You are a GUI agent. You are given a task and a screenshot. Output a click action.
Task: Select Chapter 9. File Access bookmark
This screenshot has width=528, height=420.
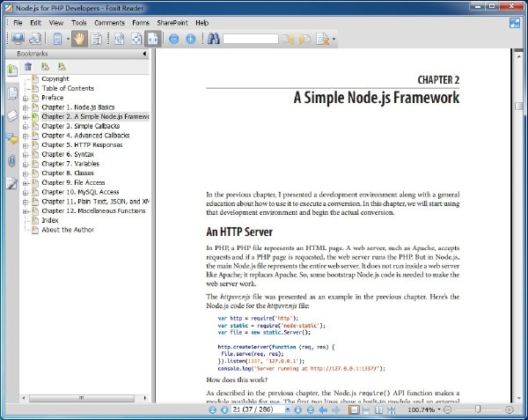point(73,182)
